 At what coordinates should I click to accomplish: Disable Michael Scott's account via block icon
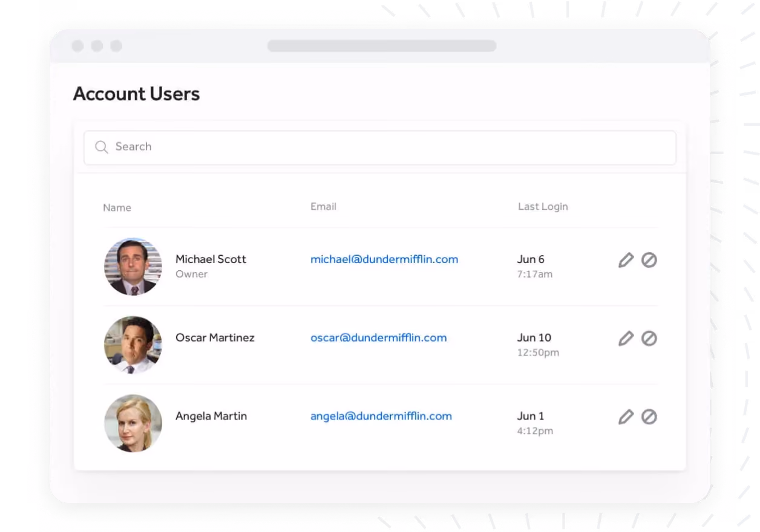[x=649, y=260]
